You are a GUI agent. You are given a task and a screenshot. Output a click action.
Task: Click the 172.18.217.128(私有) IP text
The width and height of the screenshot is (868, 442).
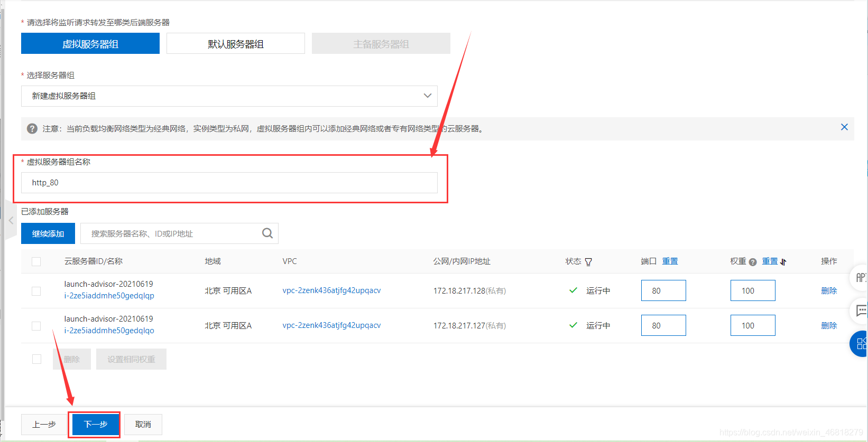point(469,291)
